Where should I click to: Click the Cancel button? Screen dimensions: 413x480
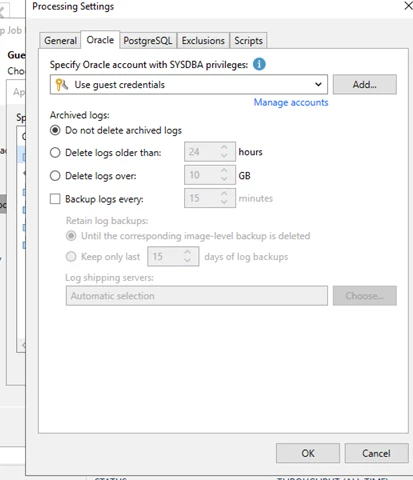click(x=376, y=453)
